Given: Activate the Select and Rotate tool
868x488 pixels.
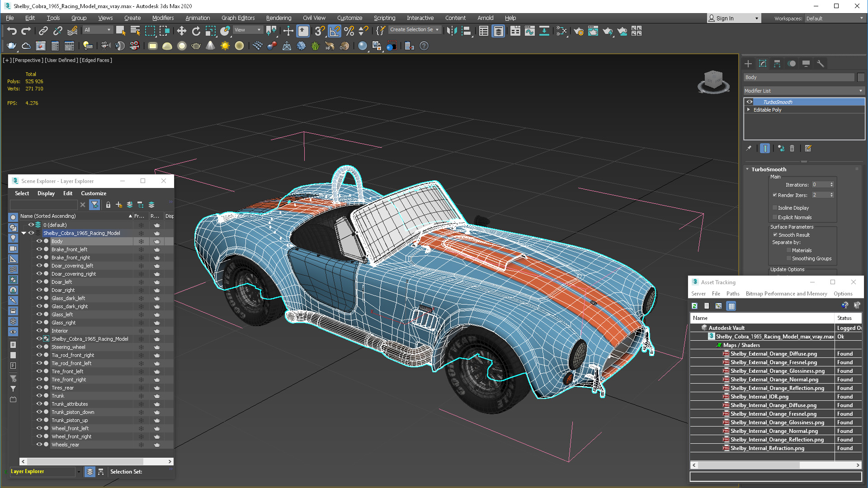Looking at the screenshot, I should [x=196, y=31].
